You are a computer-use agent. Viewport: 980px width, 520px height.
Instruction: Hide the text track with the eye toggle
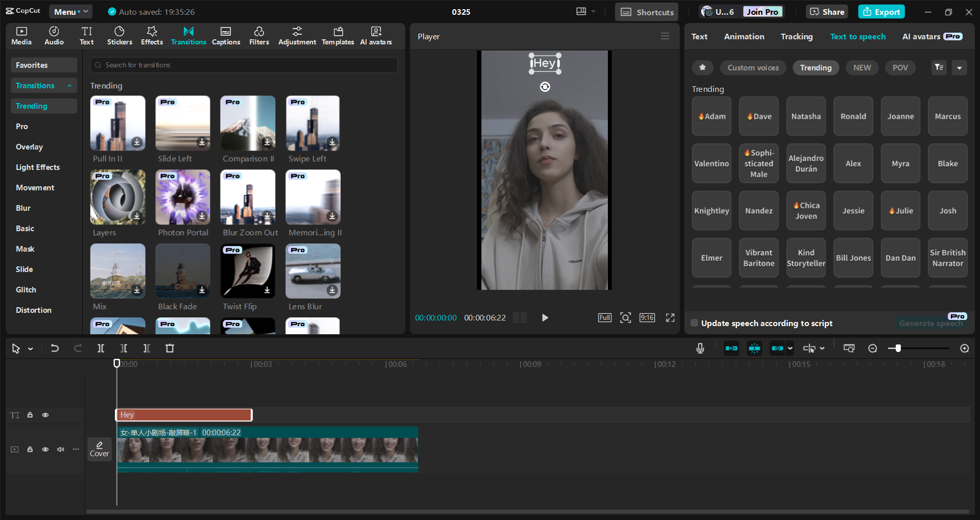[45, 415]
